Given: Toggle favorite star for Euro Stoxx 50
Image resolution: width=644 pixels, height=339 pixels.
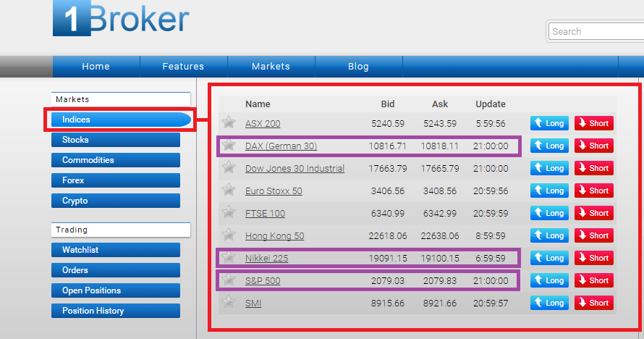Looking at the screenshot, I should pyautogui.click(x=229, y=190).
